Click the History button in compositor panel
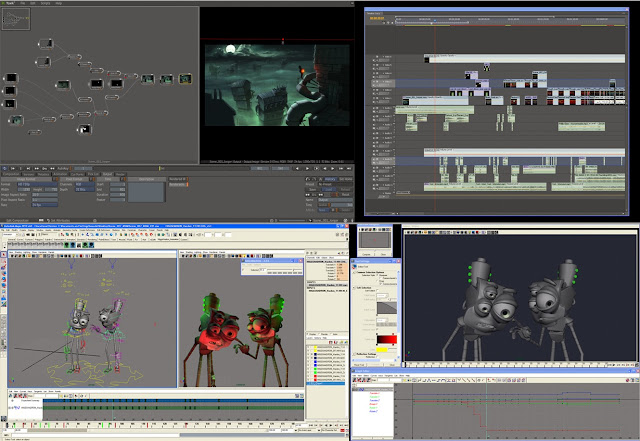The image size is (640, 441). point(330,179)
